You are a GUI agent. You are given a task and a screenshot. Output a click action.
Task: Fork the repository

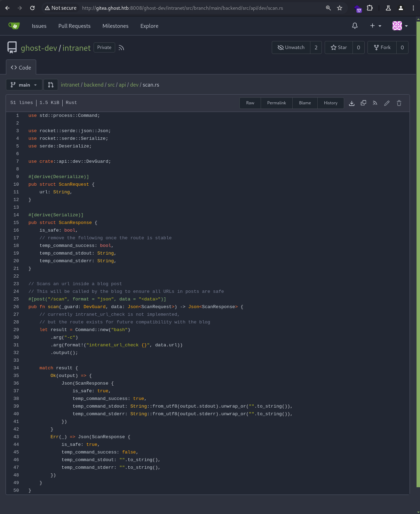coord(382,47)
